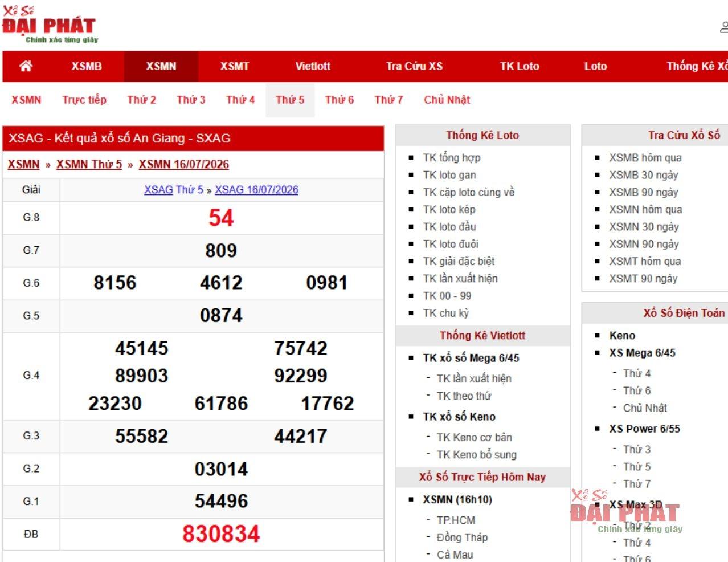Image resolution: width=728 pixels, height=562 pixels.
Task: Open TK cặp loto cùng về
Action: tap(468, 192)
